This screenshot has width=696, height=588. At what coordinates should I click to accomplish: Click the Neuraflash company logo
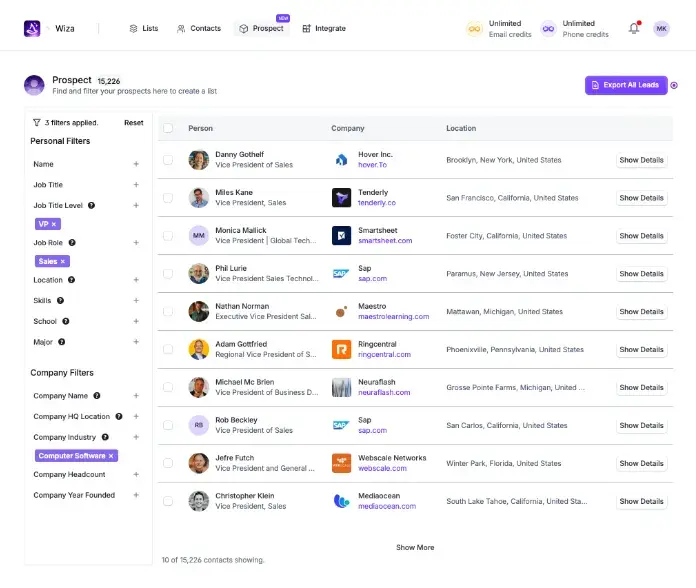pos(341,387)
